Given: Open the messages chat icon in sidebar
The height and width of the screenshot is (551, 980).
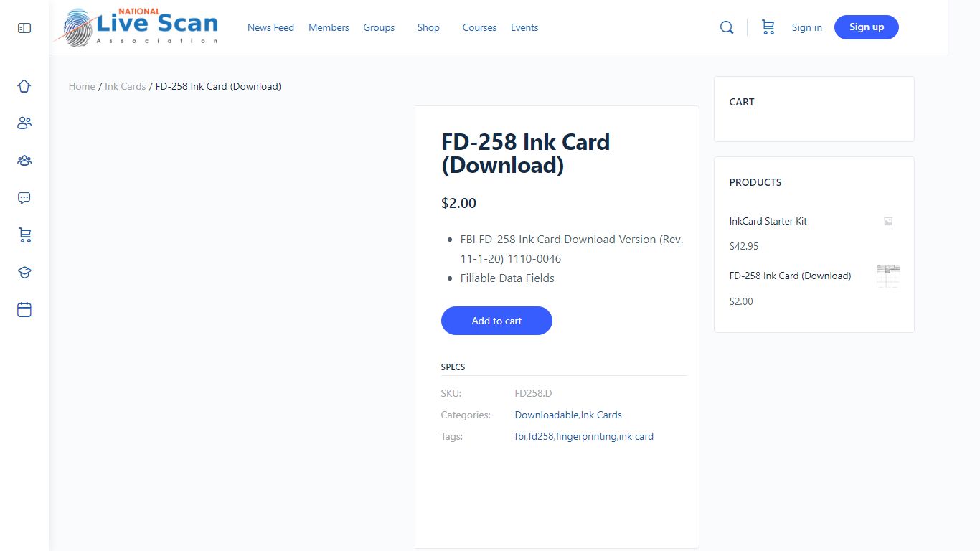Looking at the screenshot, I should (24, 198).
